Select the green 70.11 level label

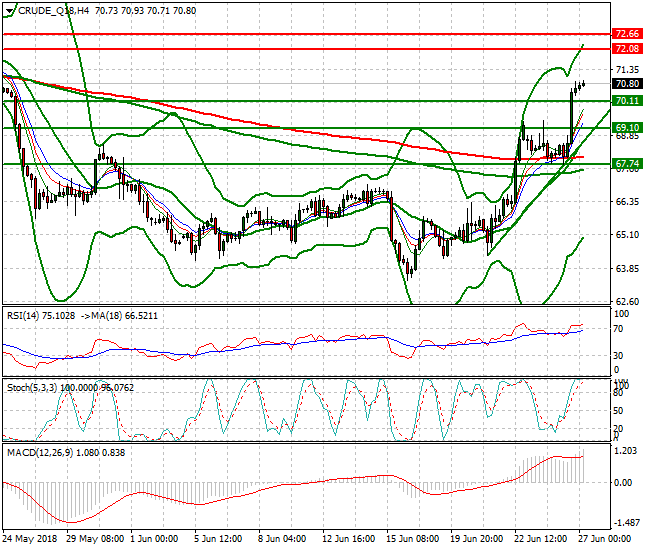(x=627, y=101)
